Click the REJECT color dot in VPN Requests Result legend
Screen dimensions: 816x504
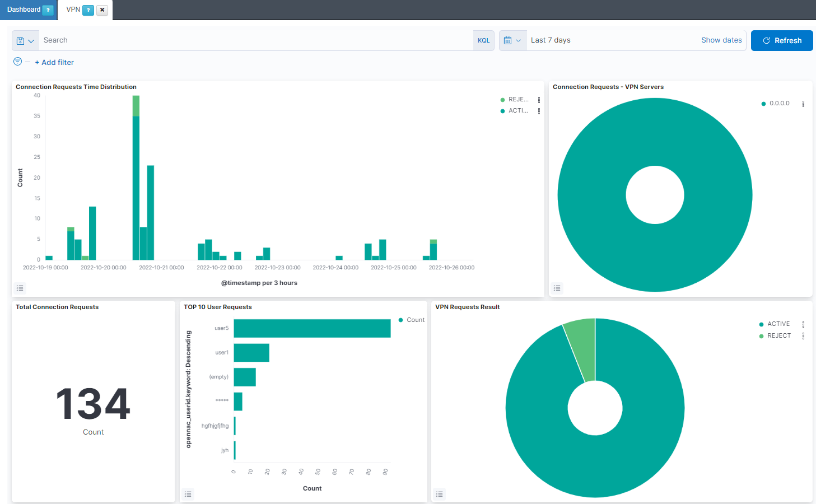(761, 336)
